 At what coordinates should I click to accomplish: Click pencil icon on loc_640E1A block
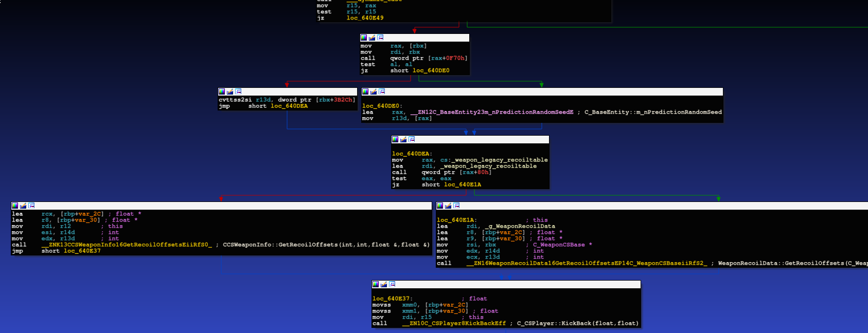(448, 206)
